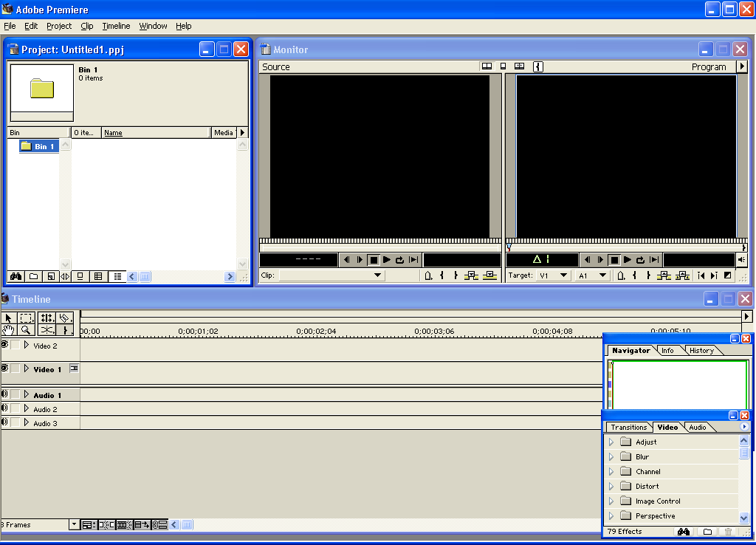Expand the Distort effects folder
The image size is (756, 545).
click(611, 486)
